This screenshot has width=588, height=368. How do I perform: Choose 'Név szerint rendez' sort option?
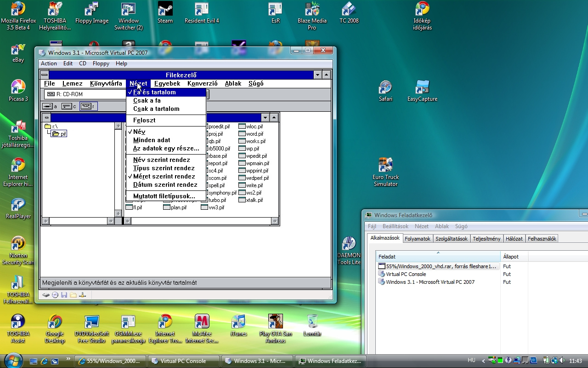166,160
